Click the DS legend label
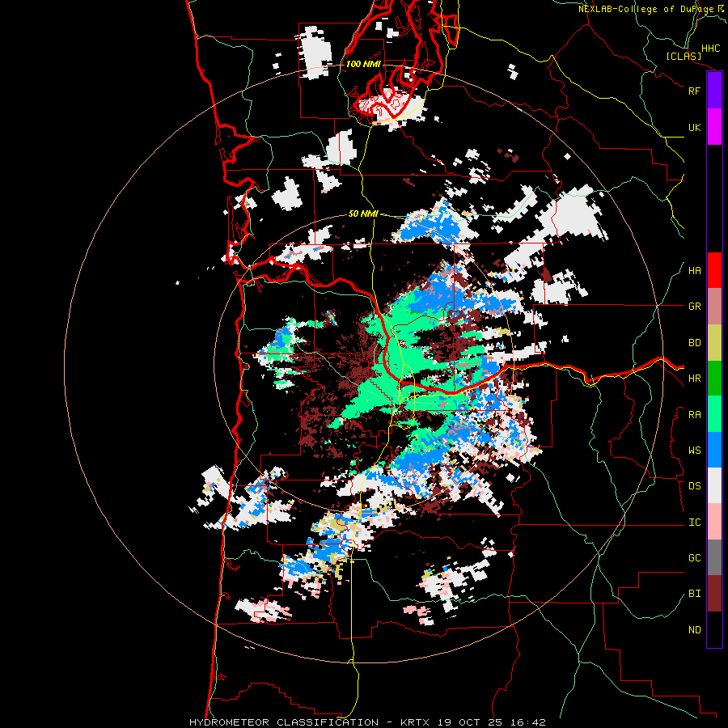 pos(694,486)
